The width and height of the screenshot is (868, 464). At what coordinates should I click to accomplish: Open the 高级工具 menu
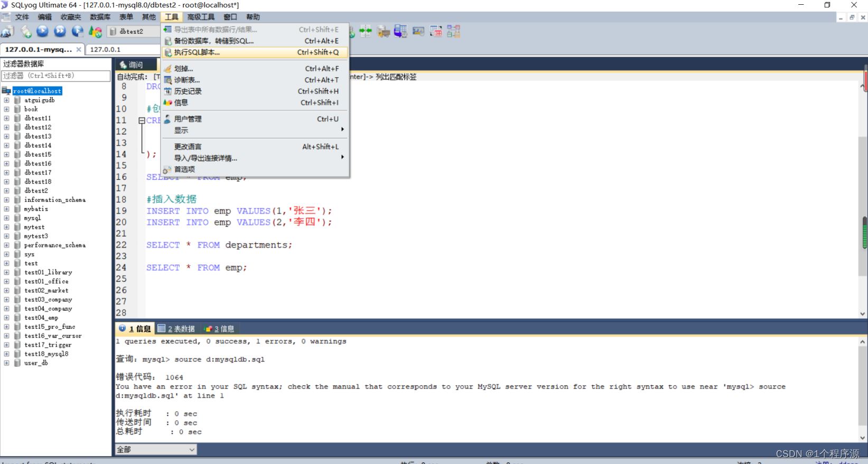[x=201, y=17]
